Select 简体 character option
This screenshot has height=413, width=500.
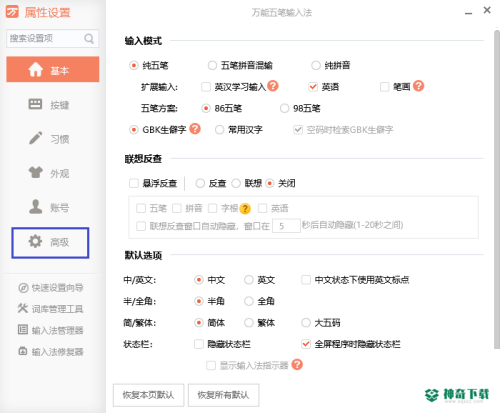point(199,323)
